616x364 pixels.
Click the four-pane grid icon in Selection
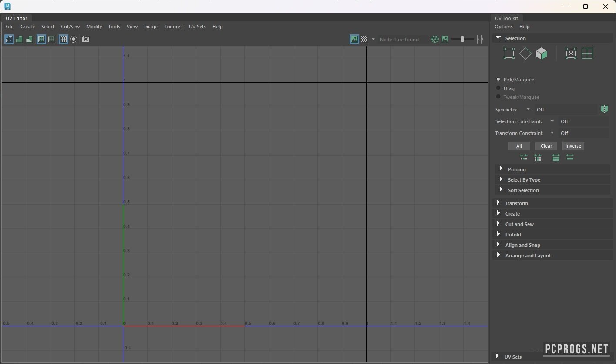[587, 54]
